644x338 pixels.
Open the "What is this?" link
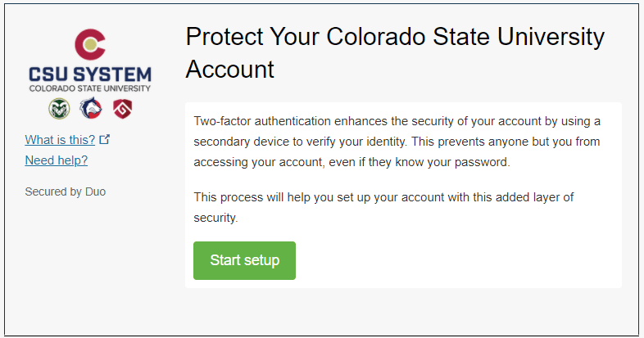pyautogui.click(x=60, y=139)
